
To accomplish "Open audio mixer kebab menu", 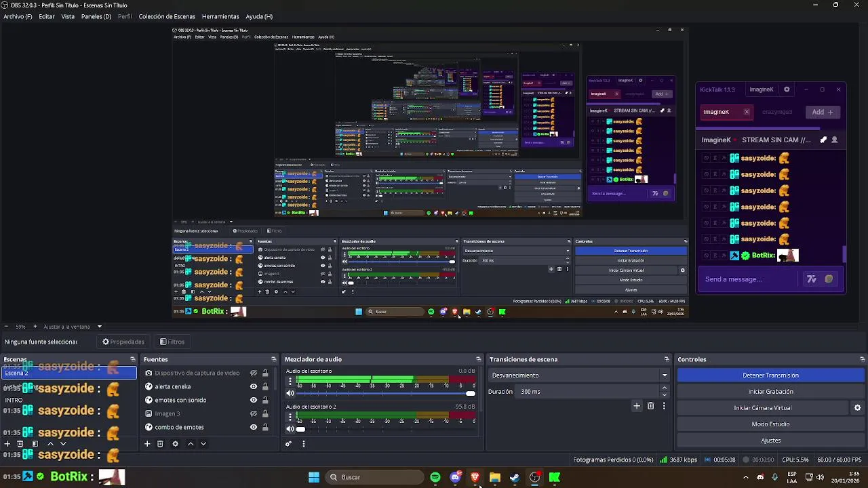I will [303, 444].
